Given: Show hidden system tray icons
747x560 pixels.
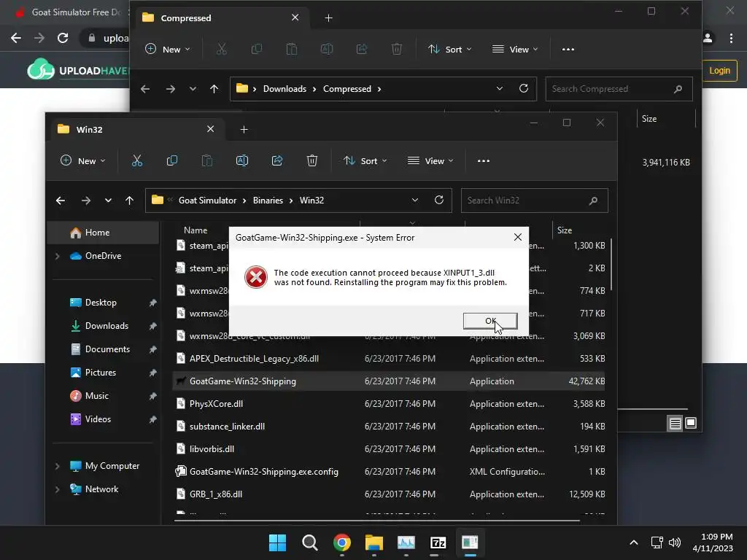Looking at the screenshot, I should (x=634, y=542).
